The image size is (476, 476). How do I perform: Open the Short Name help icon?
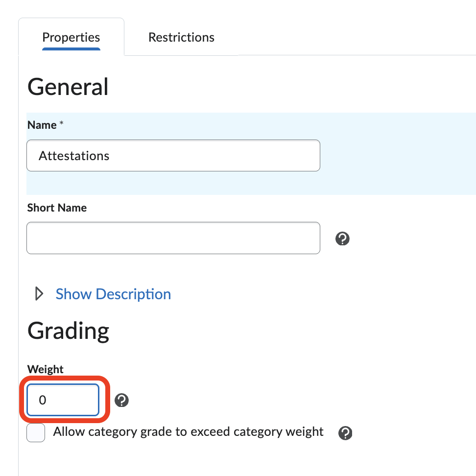point(342,238)
